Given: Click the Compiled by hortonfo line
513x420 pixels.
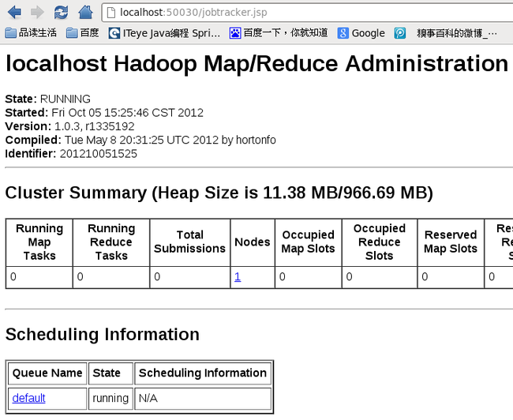Looking at the screenshot, I should pyautogui.click(x=140, y=140).
